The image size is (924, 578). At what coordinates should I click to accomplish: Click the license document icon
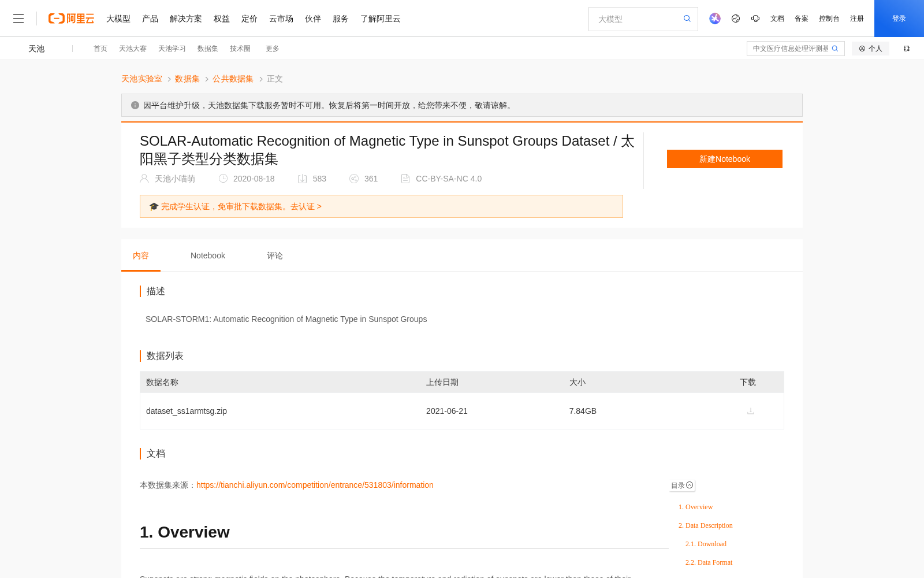click(x=405, y=179)
